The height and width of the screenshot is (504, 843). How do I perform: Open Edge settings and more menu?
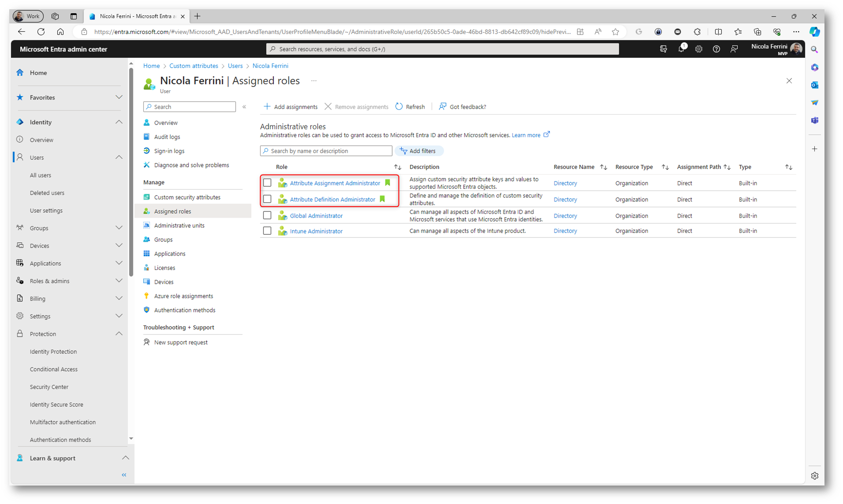(796, 32)
